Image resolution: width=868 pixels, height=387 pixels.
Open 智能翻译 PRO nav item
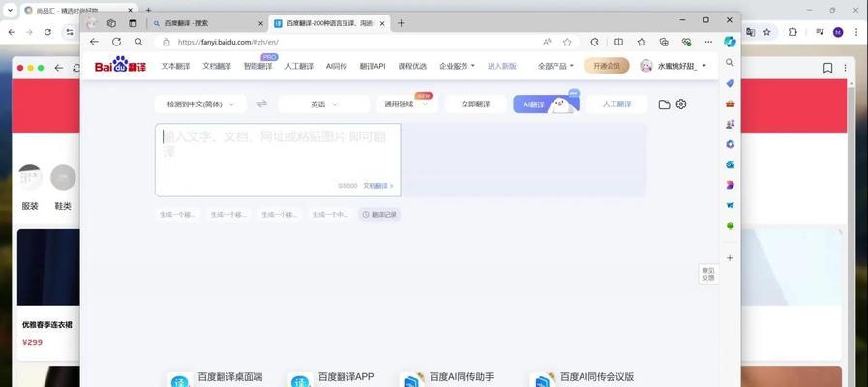(258, 66)
